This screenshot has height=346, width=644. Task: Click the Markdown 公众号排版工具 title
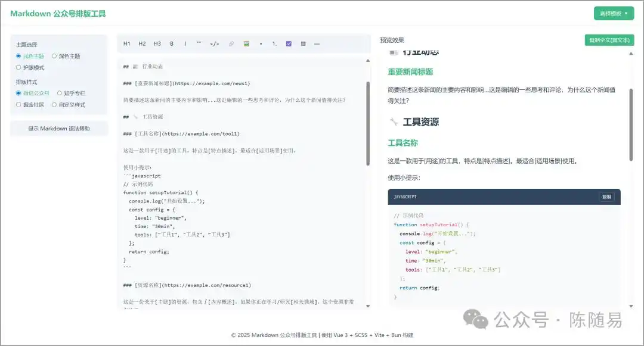[x=58, y=13]
